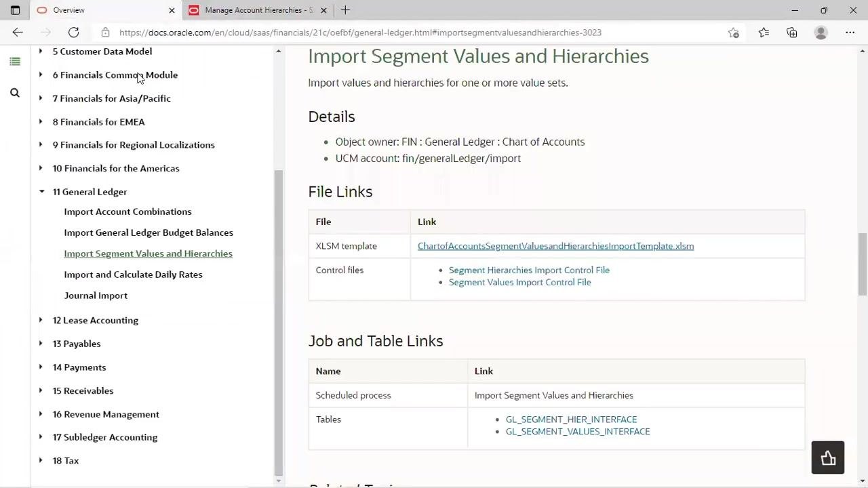Select 12 Lease Accounting in the tree
868x488 pixels.
click(96, 320)
